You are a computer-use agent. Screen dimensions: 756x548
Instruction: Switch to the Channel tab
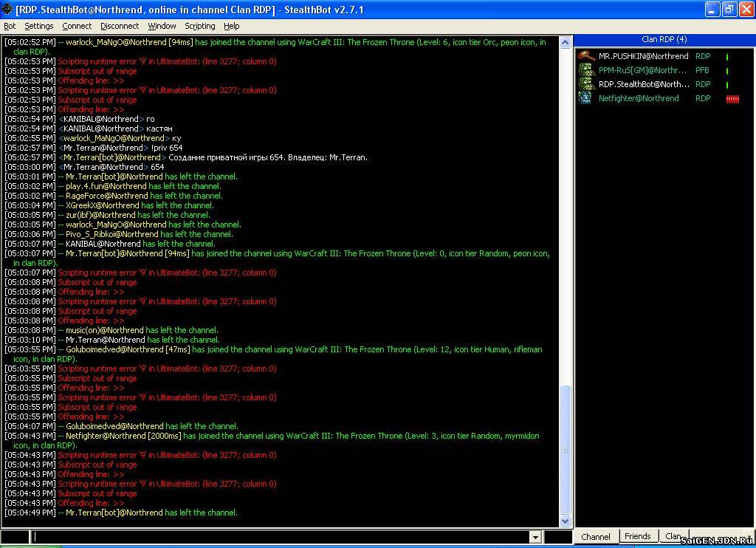596,536
